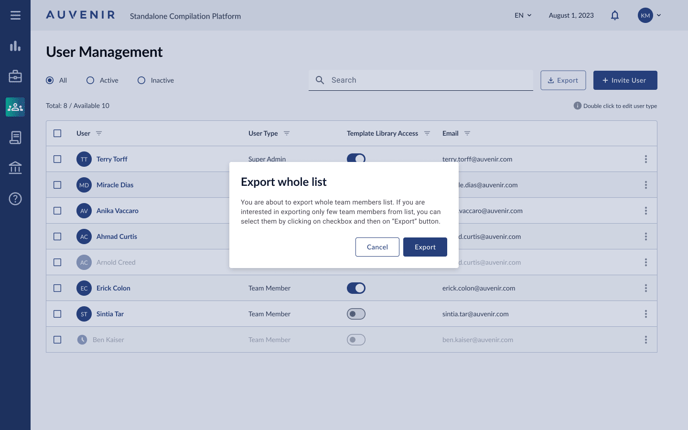Select the Inactive radio filter

[x=141, y=80]
